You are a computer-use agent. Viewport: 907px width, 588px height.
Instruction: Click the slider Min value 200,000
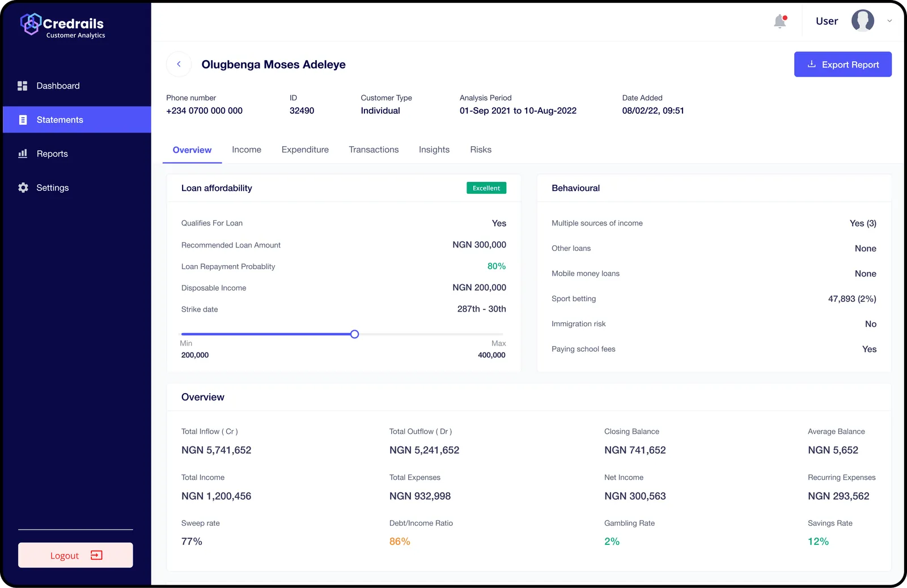click(195, 355)
